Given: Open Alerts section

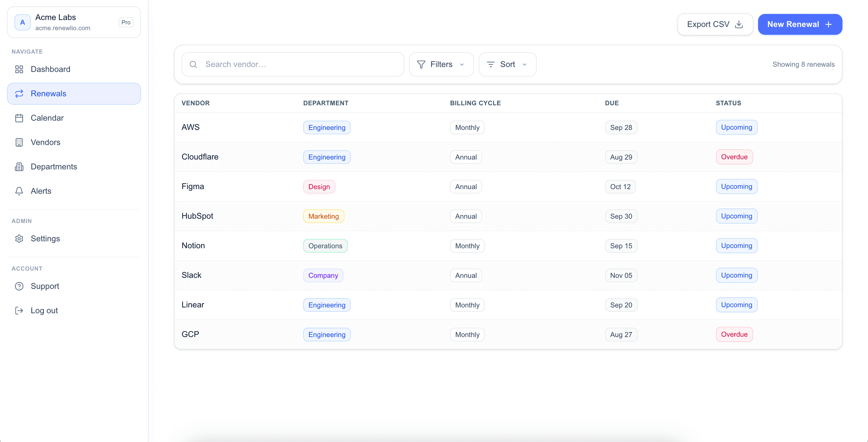Looking at the screenshot, I should coord(74,191).
